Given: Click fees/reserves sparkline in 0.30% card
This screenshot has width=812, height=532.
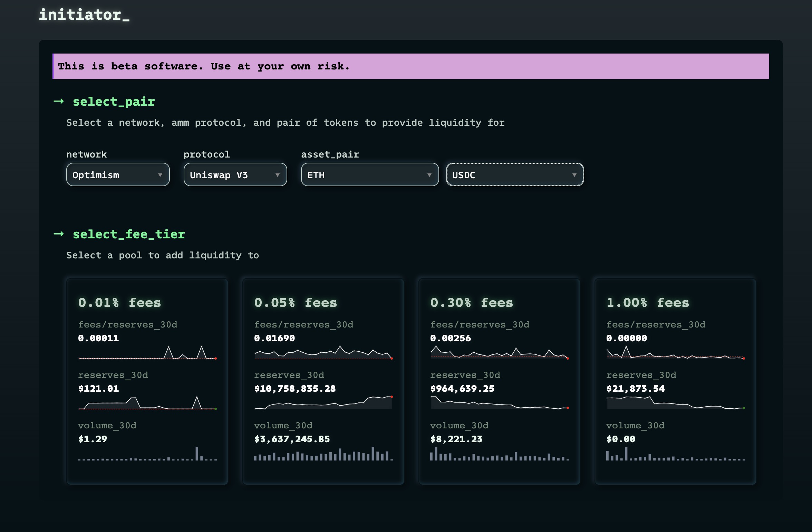Looking at the screenshot, I should [x=500, y=353].
